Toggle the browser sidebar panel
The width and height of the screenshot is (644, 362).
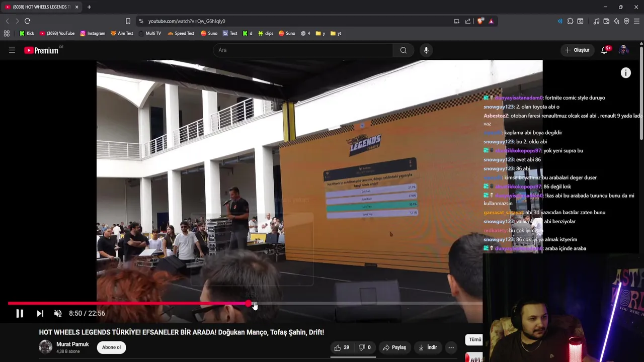click(580, 21)
